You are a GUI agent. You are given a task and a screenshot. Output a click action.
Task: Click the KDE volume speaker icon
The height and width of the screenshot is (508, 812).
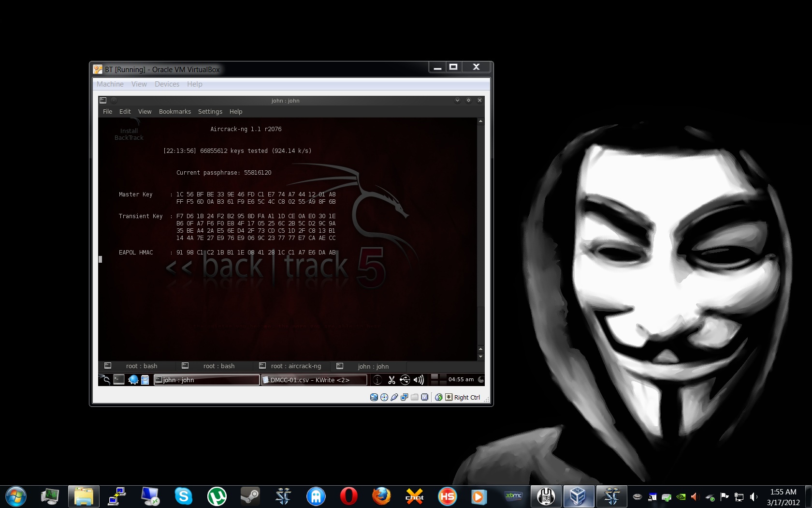pos(419,380)
